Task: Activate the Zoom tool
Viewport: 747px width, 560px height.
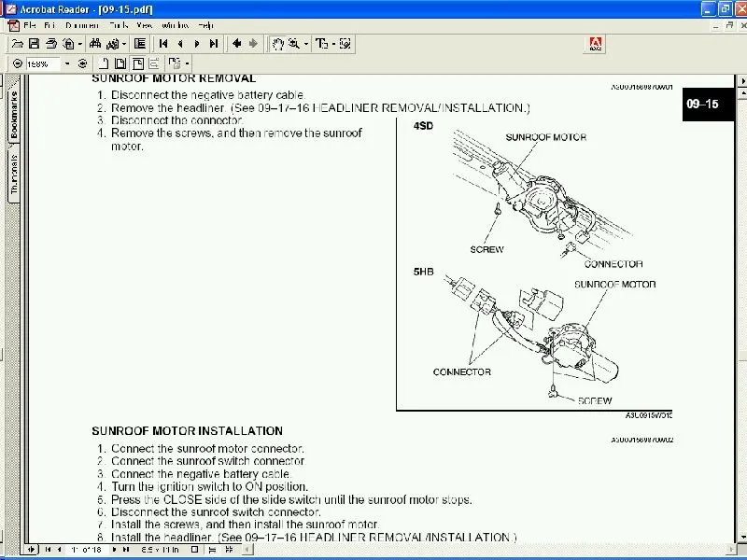Action: [x=291, y=43]
